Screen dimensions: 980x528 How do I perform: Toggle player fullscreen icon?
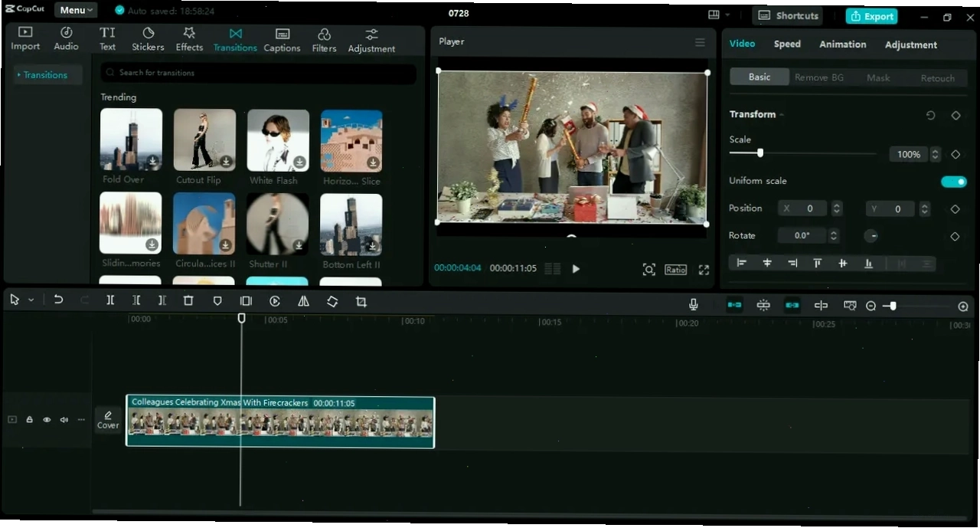[x=704, y=270]
